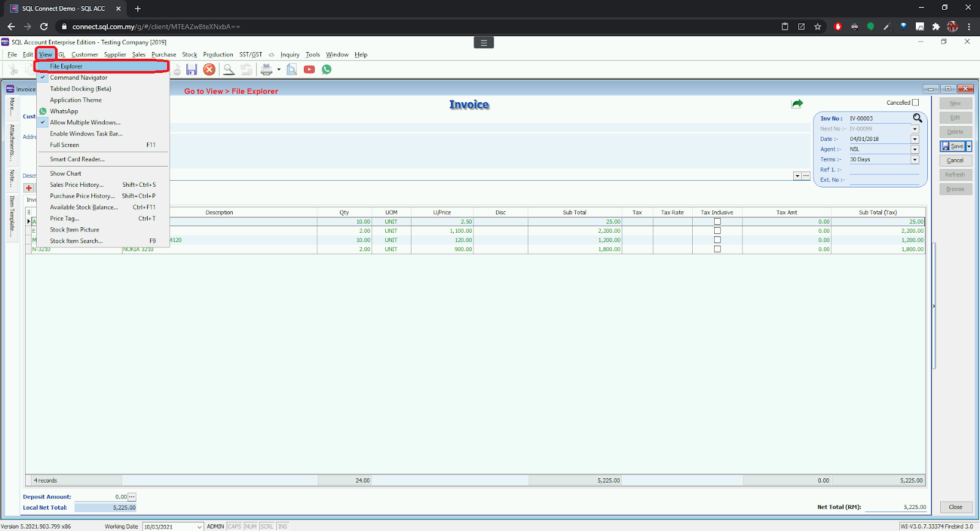Open the Date dropdown arrow

point(914,139)
